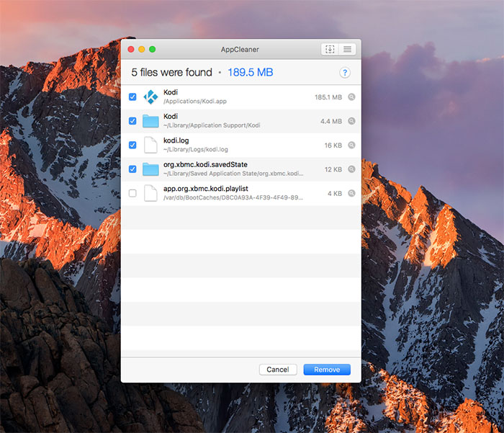
Task: Click the 12 KB size value
Action: pyautogui.click(x=333, y=169)
